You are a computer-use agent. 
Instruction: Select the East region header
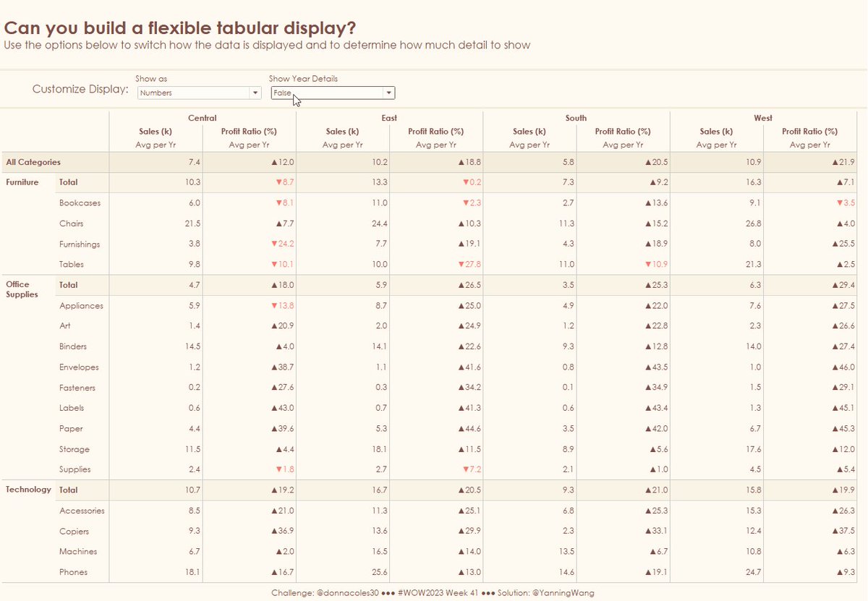[x=388, y=118]
